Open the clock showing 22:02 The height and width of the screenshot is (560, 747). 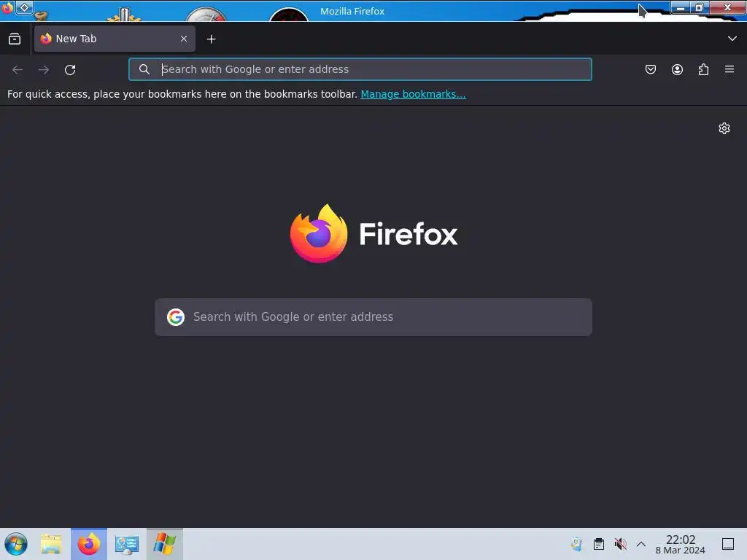click(x=681, y=544)
